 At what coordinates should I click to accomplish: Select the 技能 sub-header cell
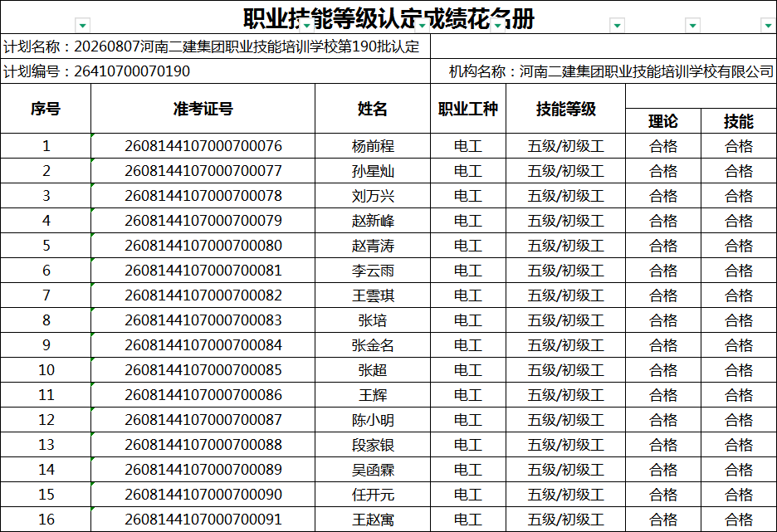coord(739,121)
